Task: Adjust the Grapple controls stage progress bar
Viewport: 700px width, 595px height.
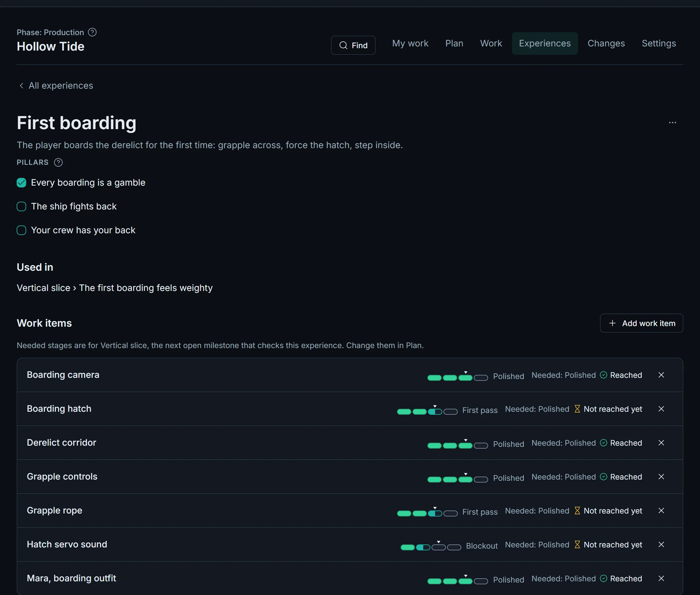Action: click(x=457, y=479)
